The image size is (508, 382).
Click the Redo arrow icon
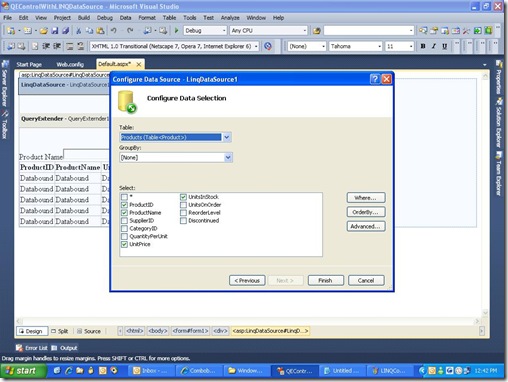coord(130,31)
